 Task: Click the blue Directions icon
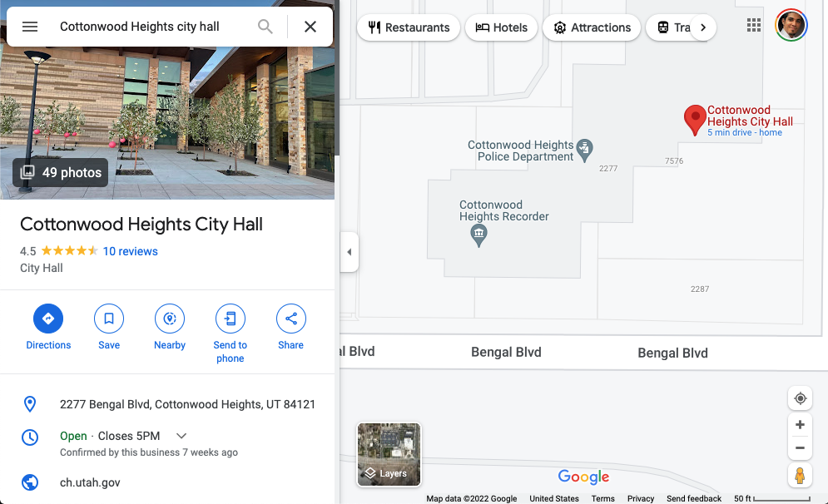48,319
